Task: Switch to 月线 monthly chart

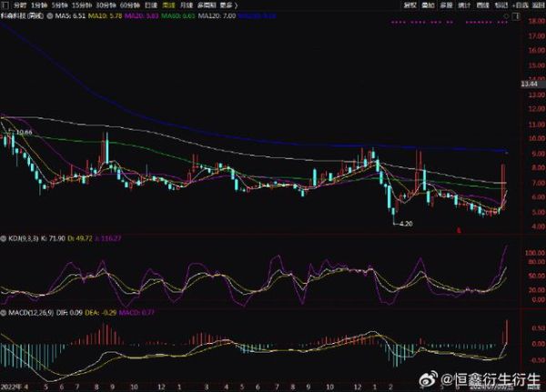Action: (187, 5)
